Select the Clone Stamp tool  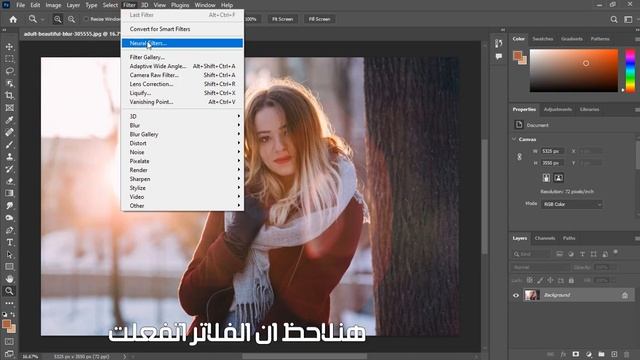(x=9, y=157)
